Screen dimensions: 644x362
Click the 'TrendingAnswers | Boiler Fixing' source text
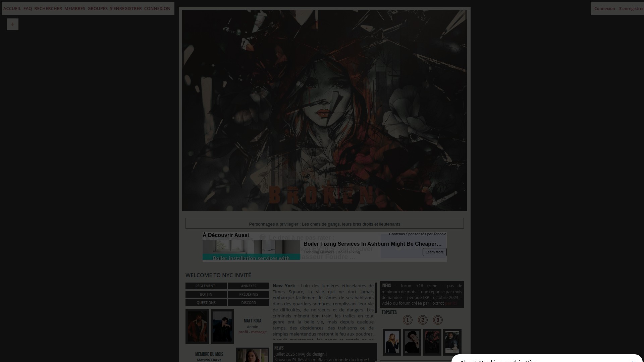pos(332,252)
